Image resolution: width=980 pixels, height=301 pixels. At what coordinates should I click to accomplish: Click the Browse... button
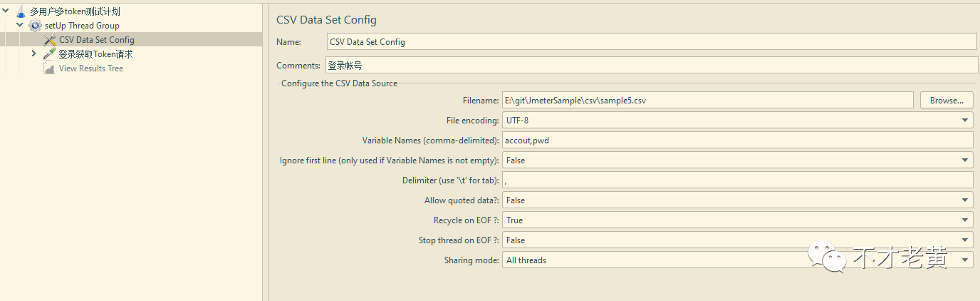point(947,101)
